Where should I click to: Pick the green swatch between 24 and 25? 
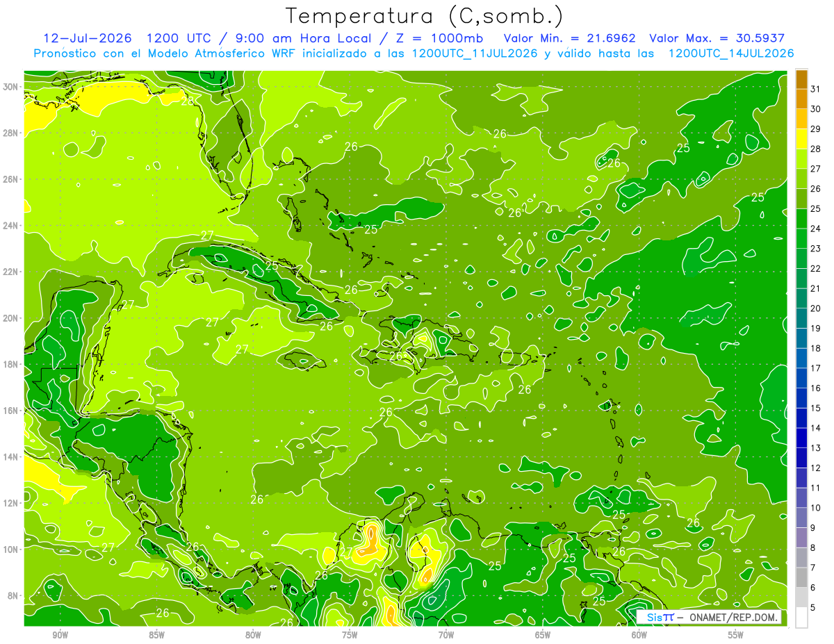[801, 219]
